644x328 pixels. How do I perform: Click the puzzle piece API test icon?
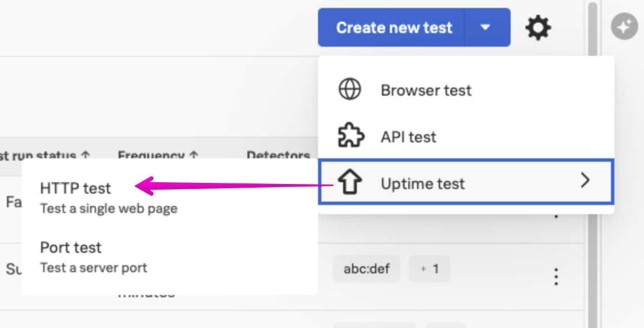[349, 137]
